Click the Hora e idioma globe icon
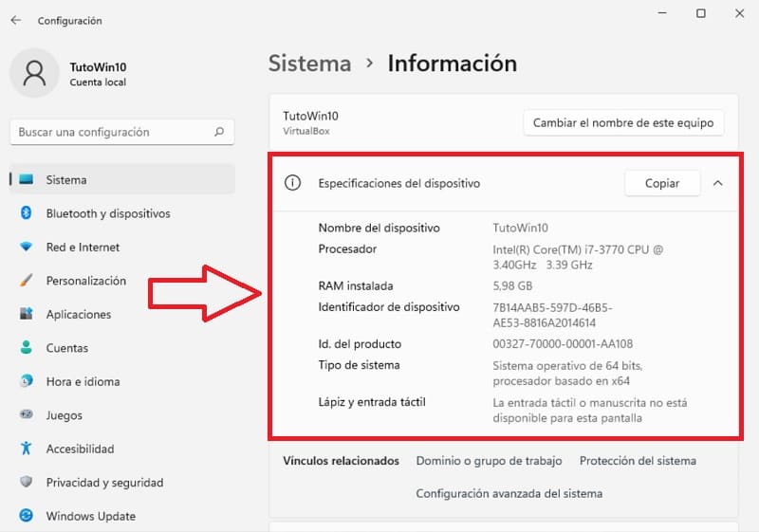This screenshot has width=759, height=532. pos(27,381)
